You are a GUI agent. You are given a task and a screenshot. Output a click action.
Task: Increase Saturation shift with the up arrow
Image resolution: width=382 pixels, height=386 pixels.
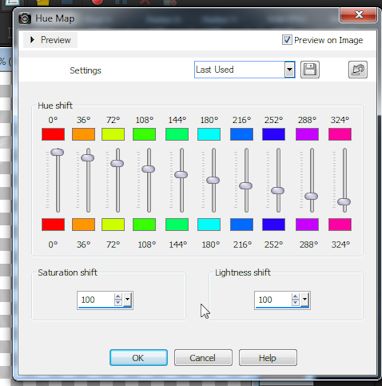coord(118,296)
